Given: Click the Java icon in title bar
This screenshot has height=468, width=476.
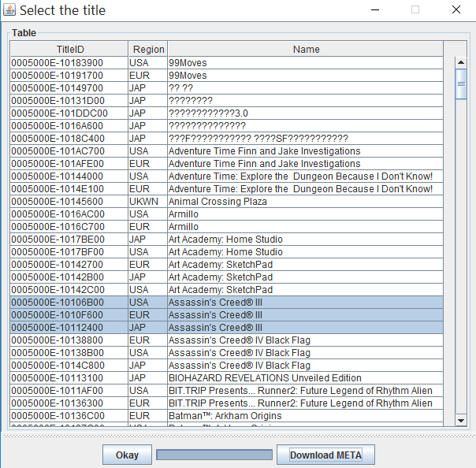Looking at the screenshot, I should pos(9,9).
